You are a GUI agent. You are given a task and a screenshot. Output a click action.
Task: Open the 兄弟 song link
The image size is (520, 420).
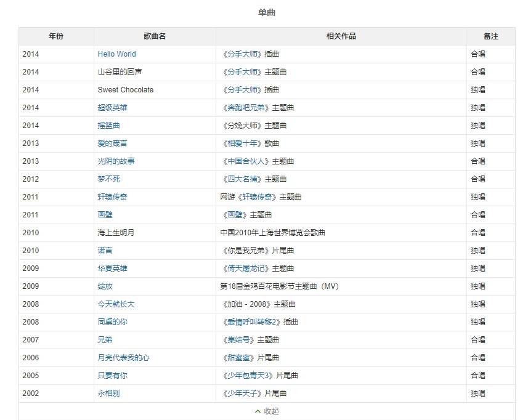pos(105,340)
